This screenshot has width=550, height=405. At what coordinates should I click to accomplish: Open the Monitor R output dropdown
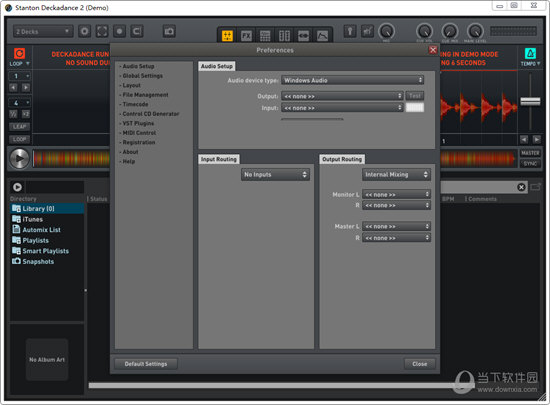[396, 205]
